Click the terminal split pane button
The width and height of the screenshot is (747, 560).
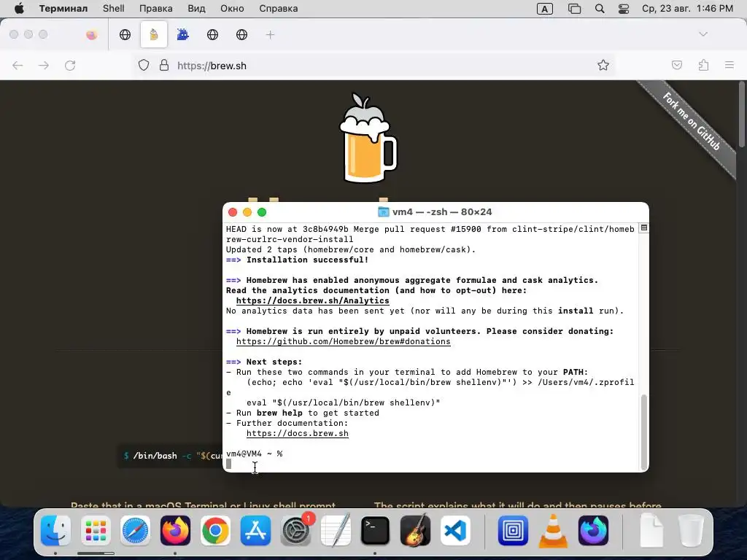pos(643,228)
